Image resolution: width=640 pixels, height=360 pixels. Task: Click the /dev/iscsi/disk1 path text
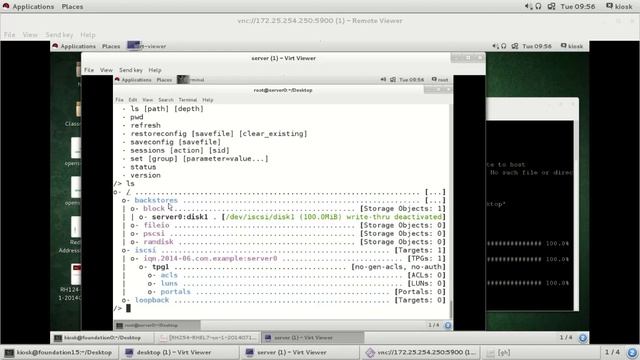coord(260,217)
